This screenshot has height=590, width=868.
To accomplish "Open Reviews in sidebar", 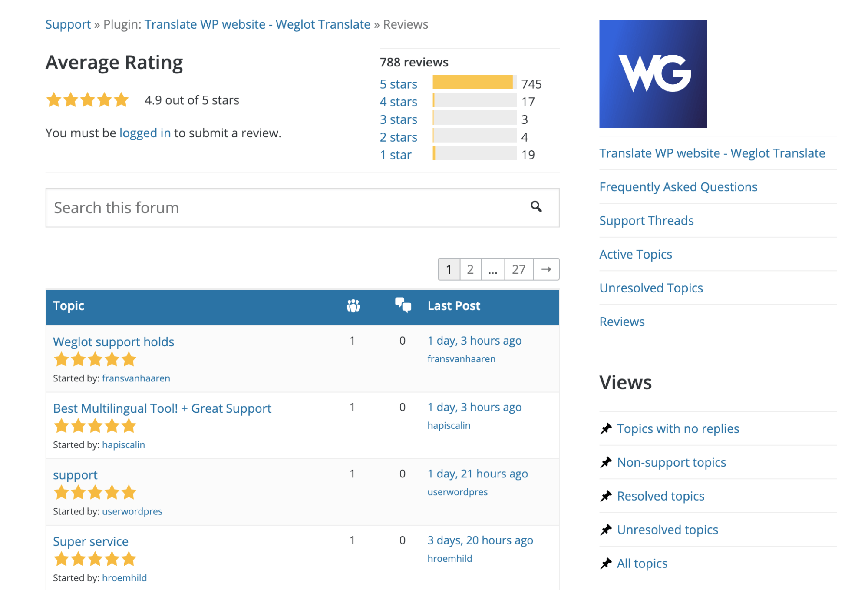I will click(622, 322).
